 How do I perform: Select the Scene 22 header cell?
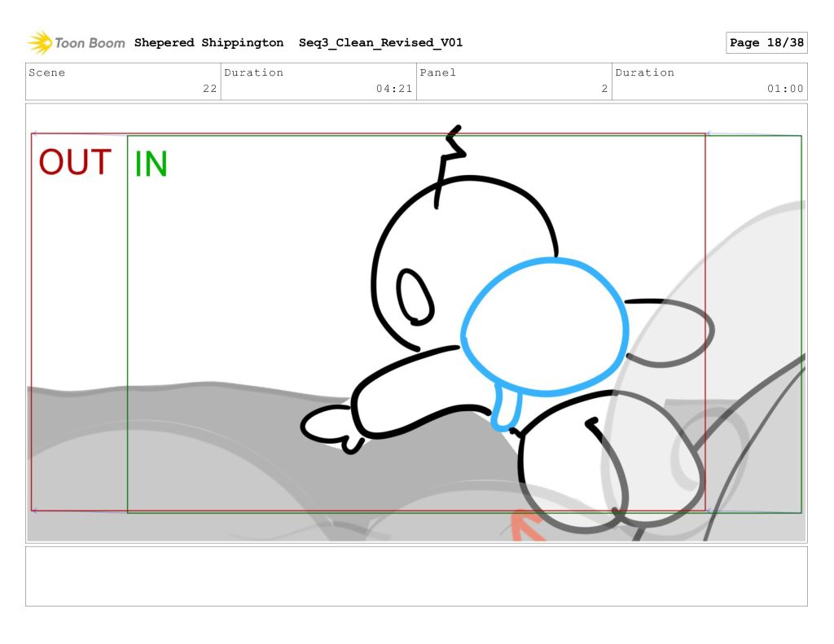tap(123, 81)
